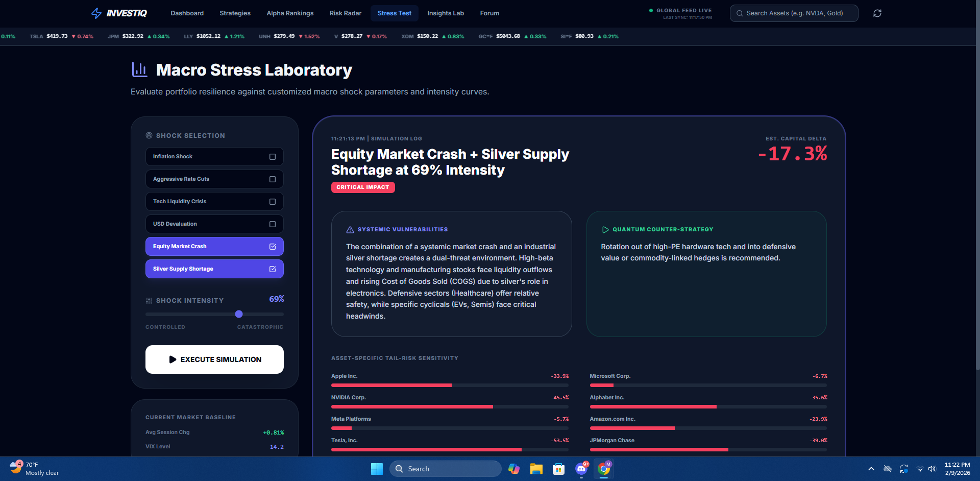Click the Shock Intensity sliders icon

(149, 301)
